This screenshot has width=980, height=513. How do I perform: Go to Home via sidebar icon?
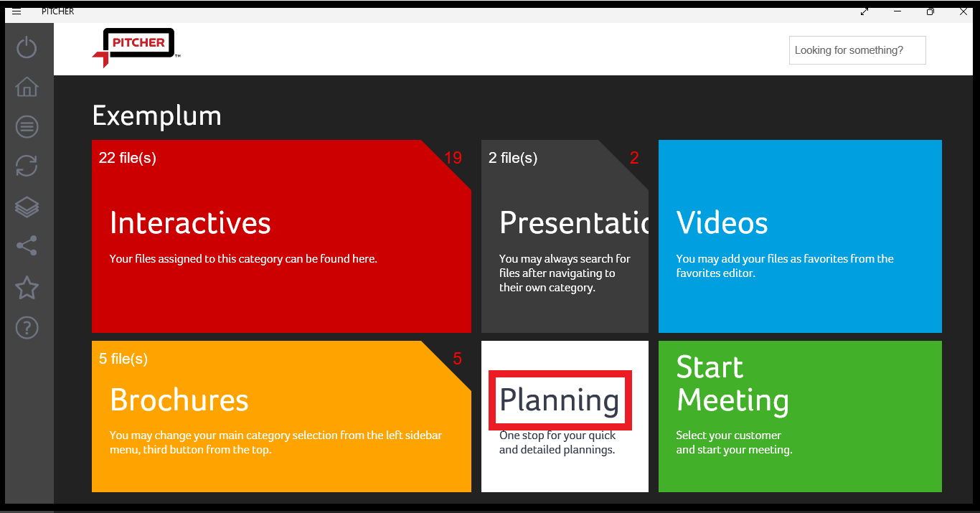(x=27, y=87)
